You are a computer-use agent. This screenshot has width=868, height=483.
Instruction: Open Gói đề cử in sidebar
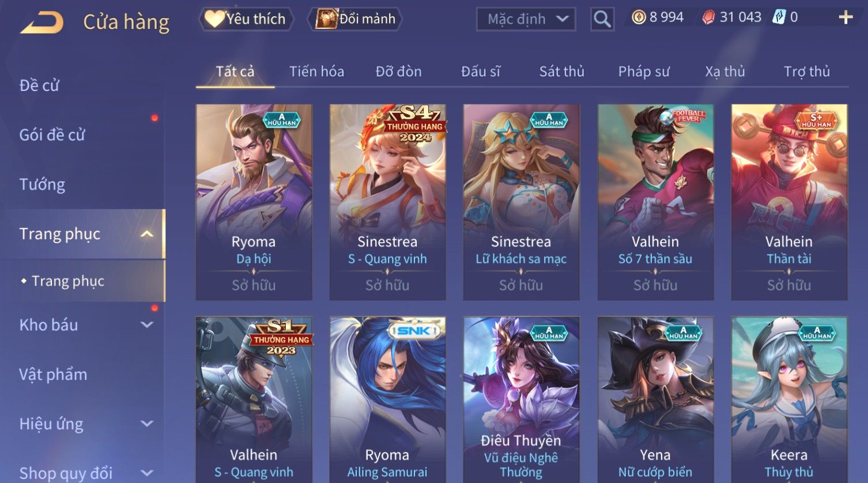pos(52,135)
